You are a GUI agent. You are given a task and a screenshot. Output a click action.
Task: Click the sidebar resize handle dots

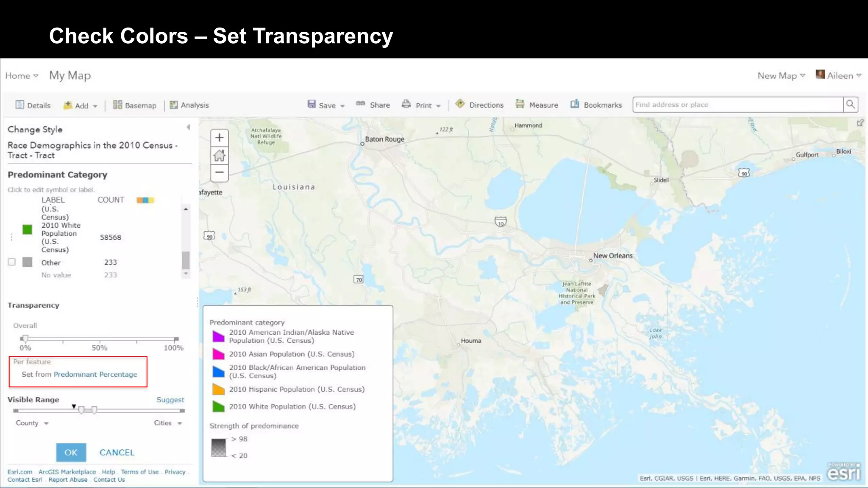(x=197, y=302)
